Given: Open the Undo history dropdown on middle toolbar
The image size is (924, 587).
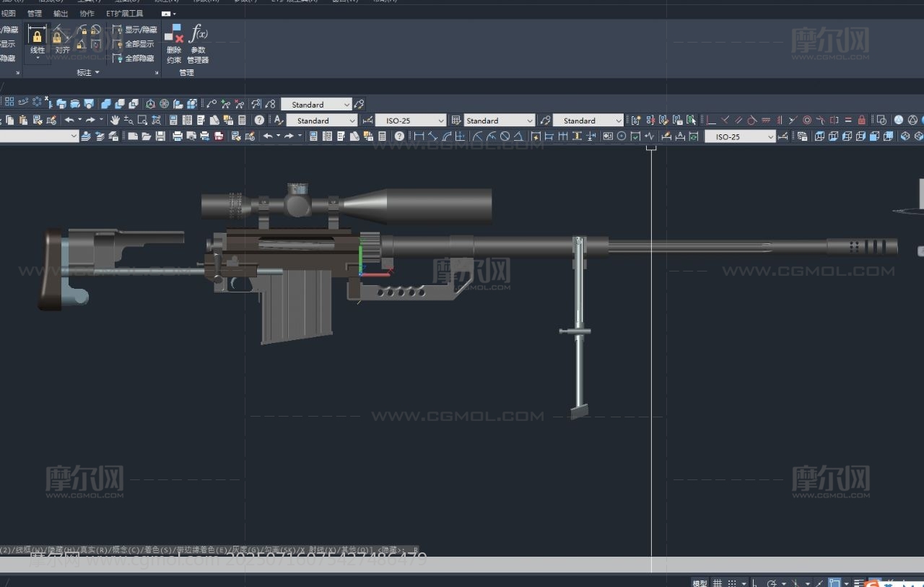Looking at the screenshot, I should coord(79,120).
